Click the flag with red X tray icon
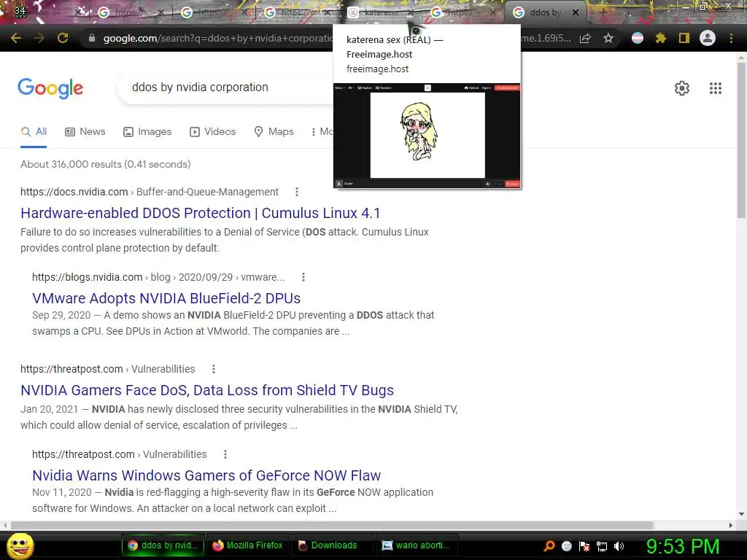Screen dimensions: 747x560 [x=584, y=546]
